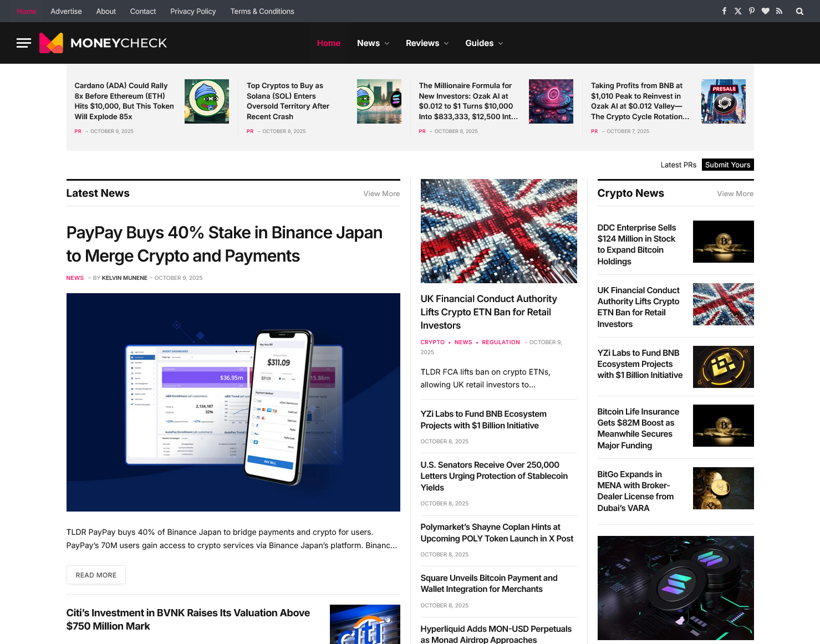Viewport: 820px width, 644px height.
Task: Open the hamburger side menu
Action: (23, 43)
